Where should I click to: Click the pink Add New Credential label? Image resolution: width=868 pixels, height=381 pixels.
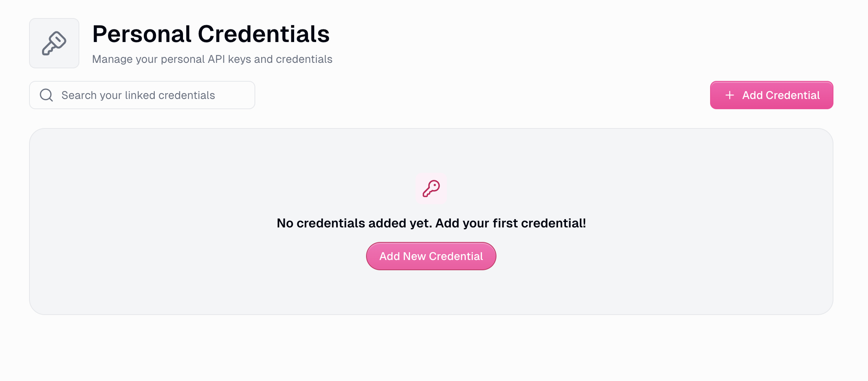point(431,256)
